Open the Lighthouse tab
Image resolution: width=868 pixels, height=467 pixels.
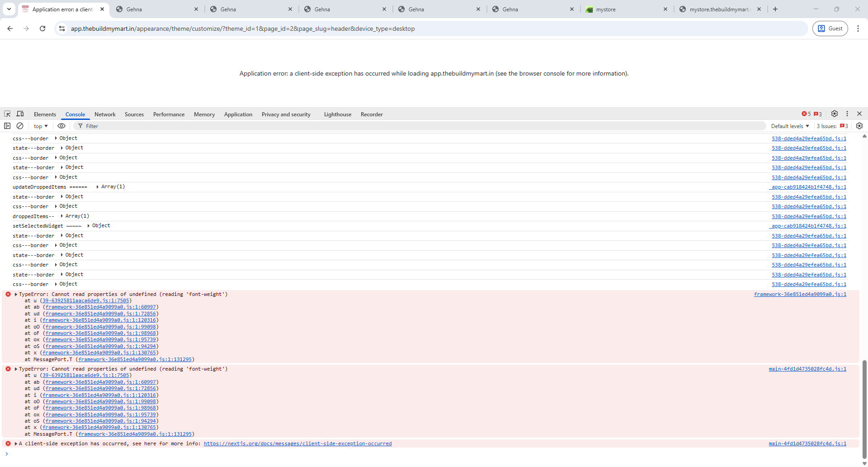tap(338, 114)
